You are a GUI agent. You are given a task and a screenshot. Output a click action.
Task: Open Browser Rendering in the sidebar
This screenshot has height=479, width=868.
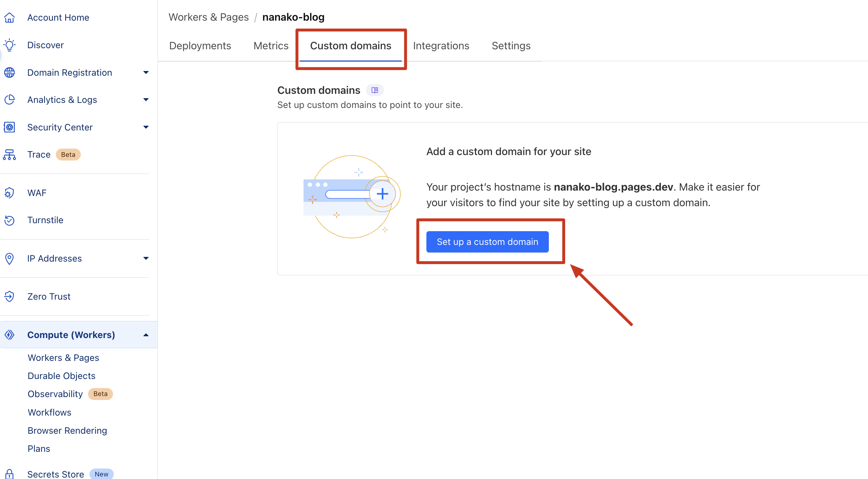click(67, 430)
